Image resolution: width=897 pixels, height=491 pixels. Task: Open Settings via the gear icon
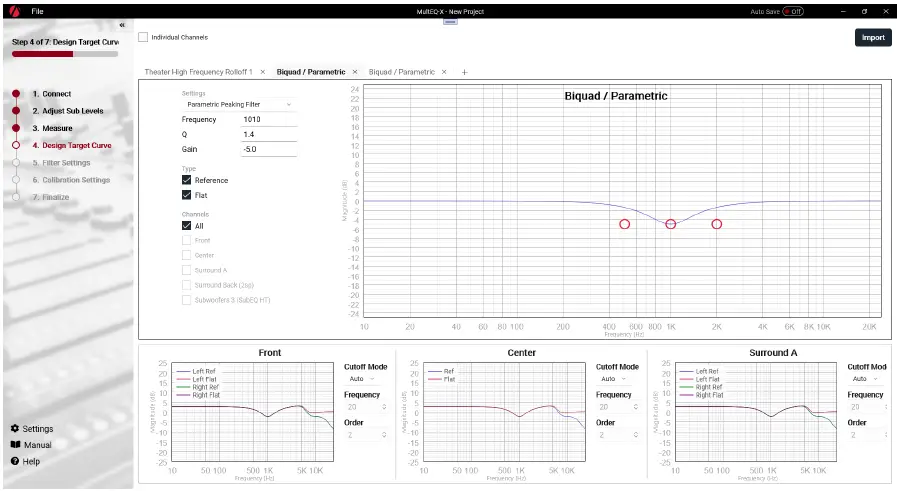pyautogui.click(x=15, y=428)
